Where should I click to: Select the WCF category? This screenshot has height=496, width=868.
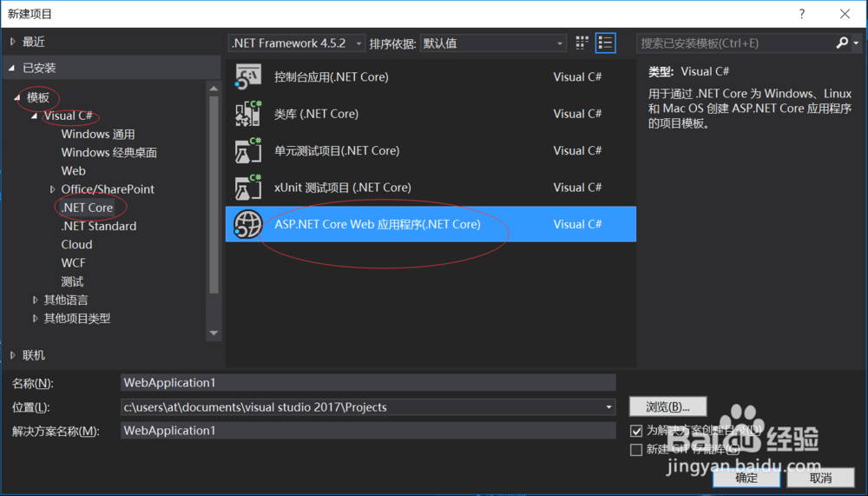(73, 262)
